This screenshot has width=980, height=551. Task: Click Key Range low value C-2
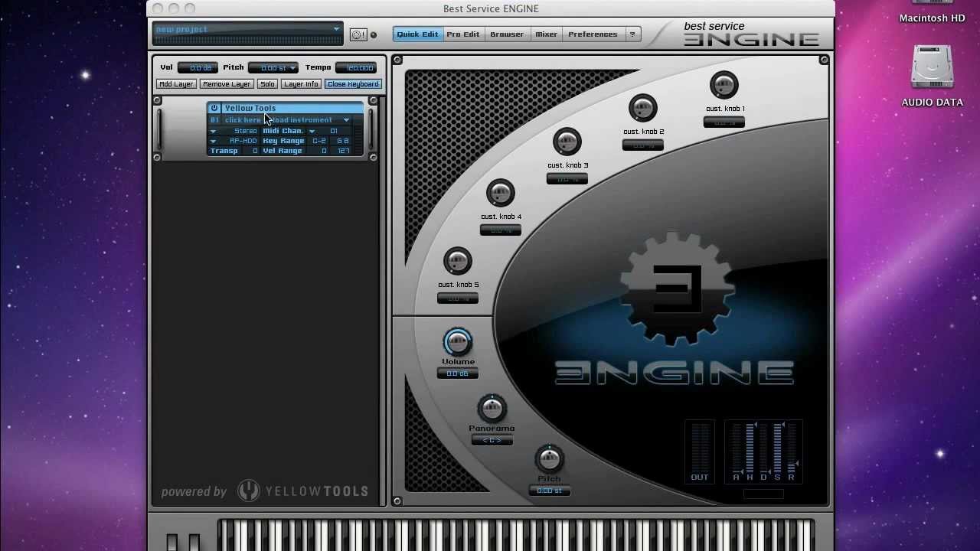click(x=319, y=141)
